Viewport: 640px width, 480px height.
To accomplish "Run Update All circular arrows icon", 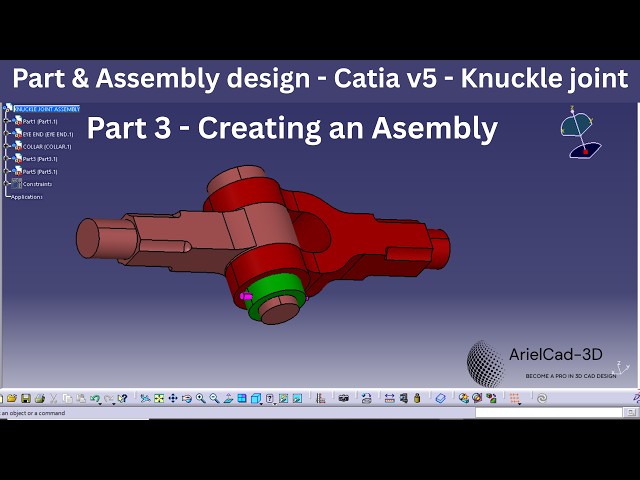I will 367,398.
